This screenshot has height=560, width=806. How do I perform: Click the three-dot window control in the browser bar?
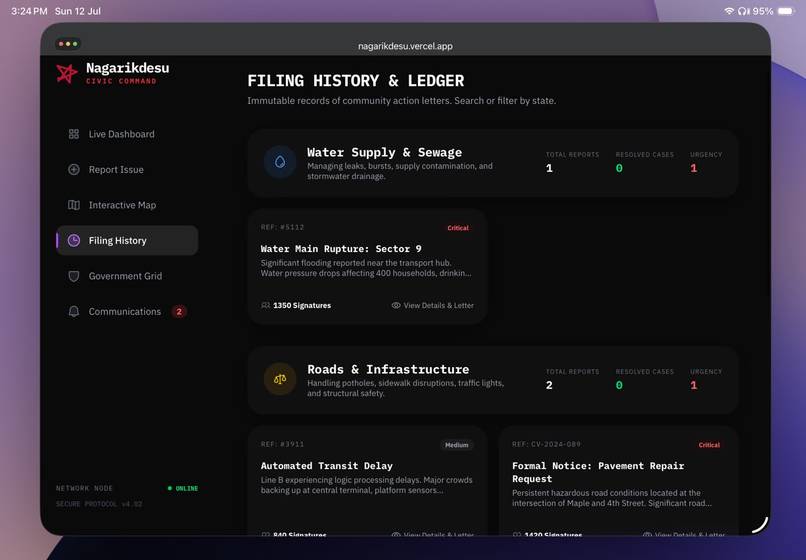[x=68, y=44]
